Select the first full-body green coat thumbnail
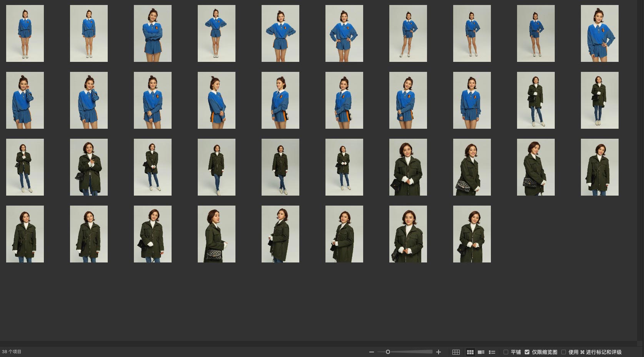 (536, 100)
